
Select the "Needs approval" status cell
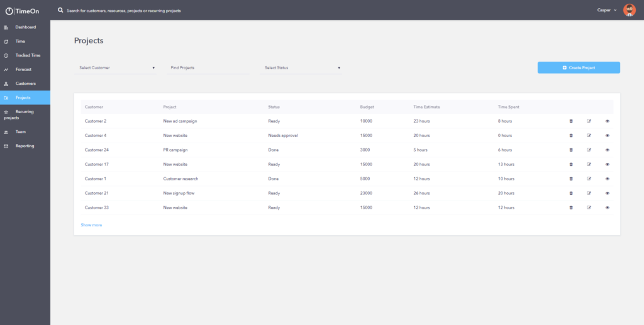click(x=283, y=135)
